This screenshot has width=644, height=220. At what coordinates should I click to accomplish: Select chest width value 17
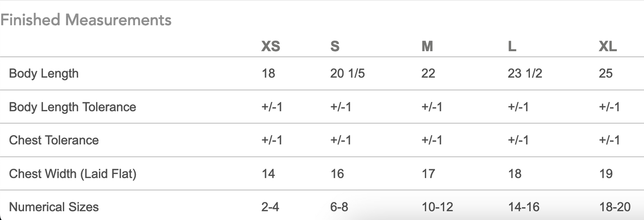coord(428,174)
